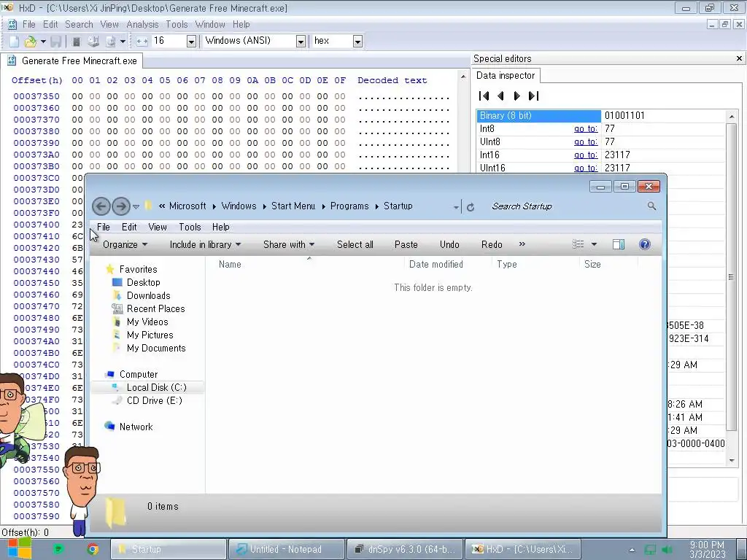Click the Back button in Startup explorer window

pyautogui.click(x=101, y=206)
